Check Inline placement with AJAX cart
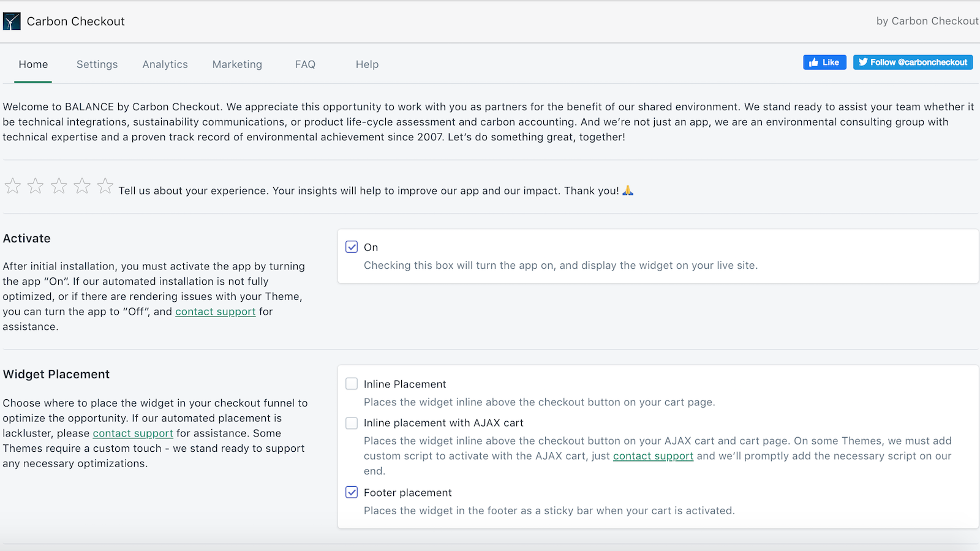Viewport: 980px width, 551px height. pyautogui.click(x=352, y=422)
